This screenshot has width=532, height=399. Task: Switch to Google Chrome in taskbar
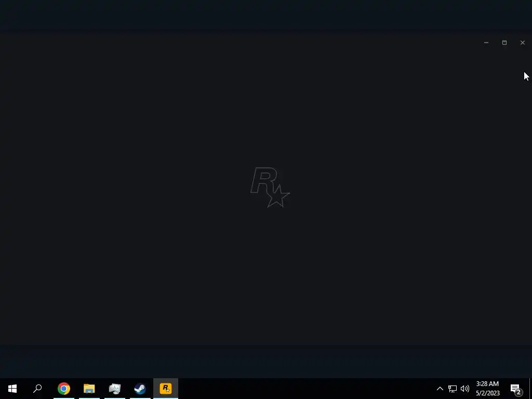coord(64,389)
